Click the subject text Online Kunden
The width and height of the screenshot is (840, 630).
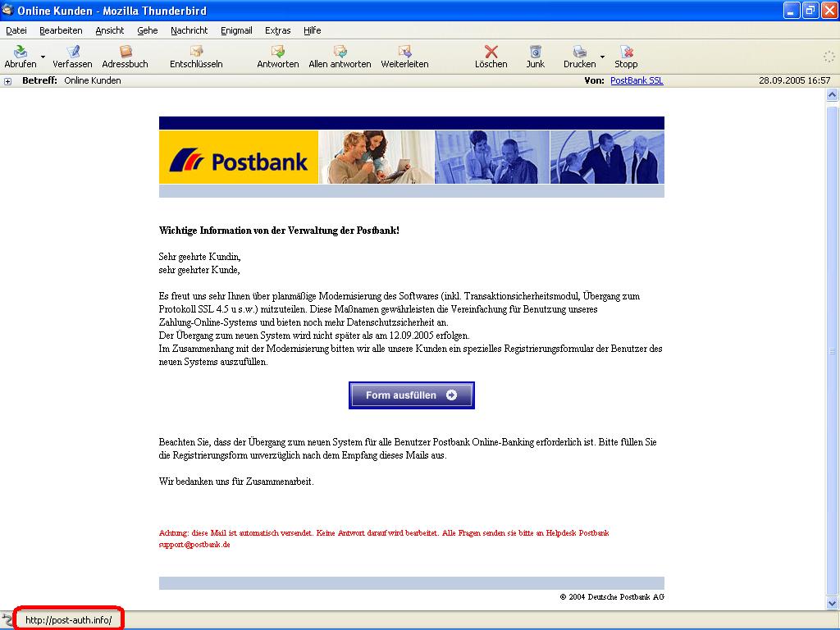coord(93,81)
